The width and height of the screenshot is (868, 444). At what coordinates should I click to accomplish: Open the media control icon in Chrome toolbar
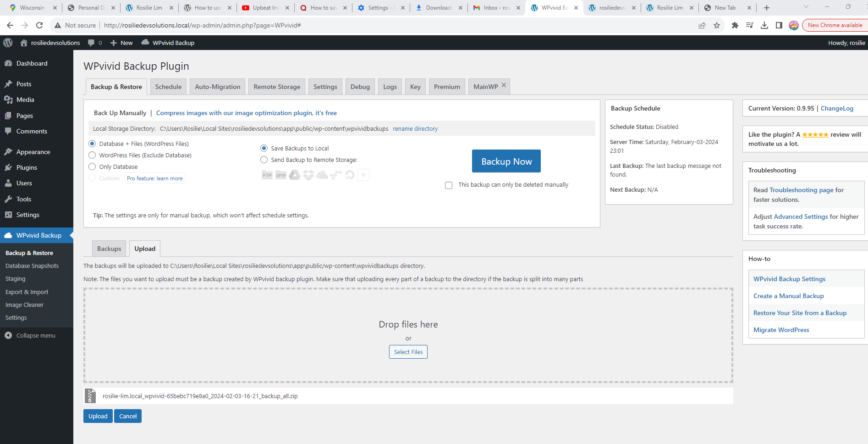tap(750, 25)
